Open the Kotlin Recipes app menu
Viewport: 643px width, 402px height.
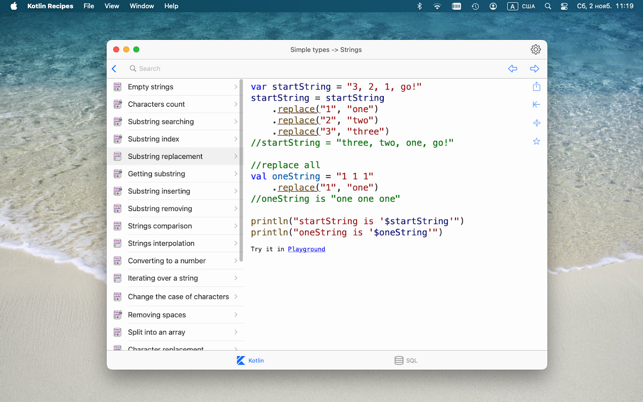[x=50, y=6]
